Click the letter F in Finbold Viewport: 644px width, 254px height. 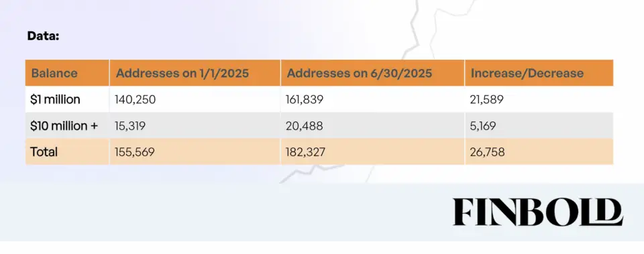464,212
